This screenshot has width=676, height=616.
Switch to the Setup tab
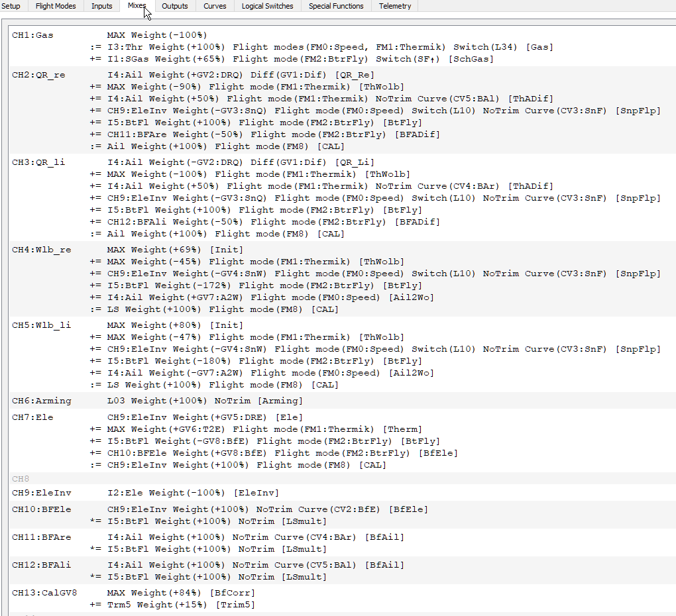tap(11, 6)
